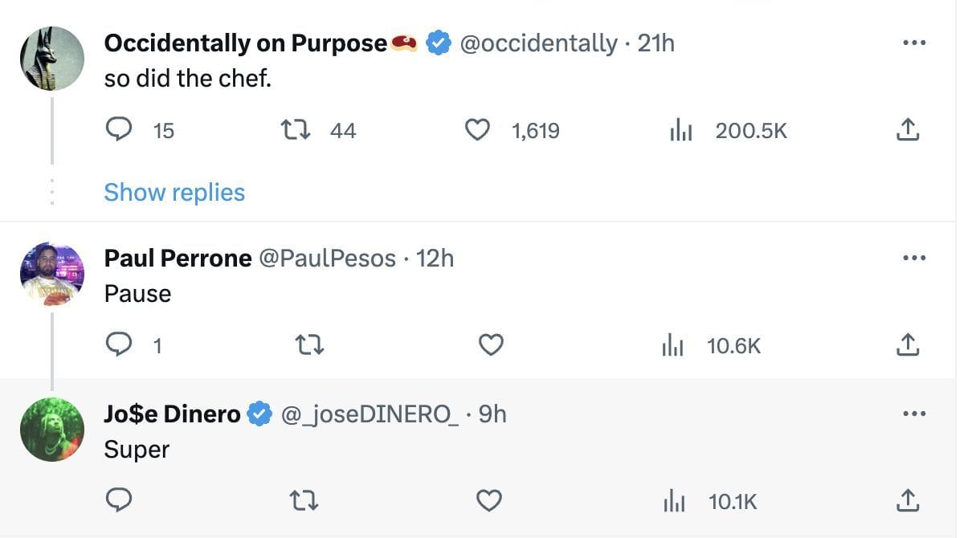Click Jo$e Dinero's green profile avatar
Viewport: 980px width, 538px height.
pyautogui.click(x=52, y=430)
